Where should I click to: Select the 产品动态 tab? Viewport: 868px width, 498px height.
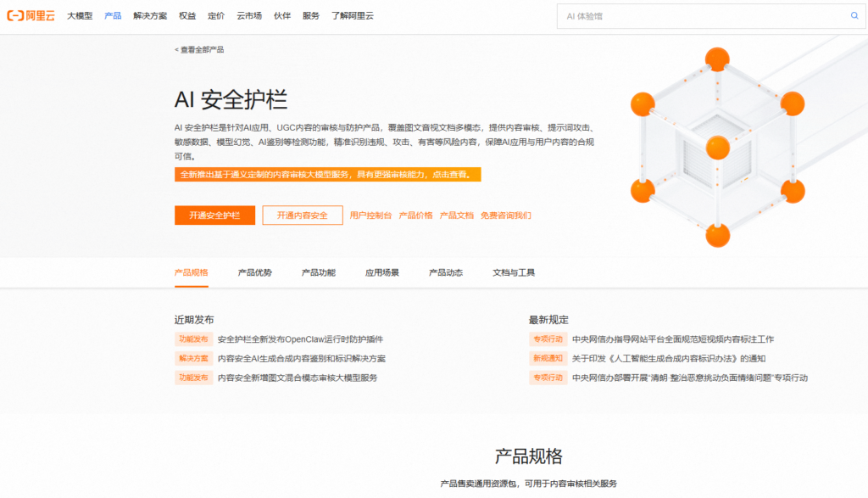point(446,272)
